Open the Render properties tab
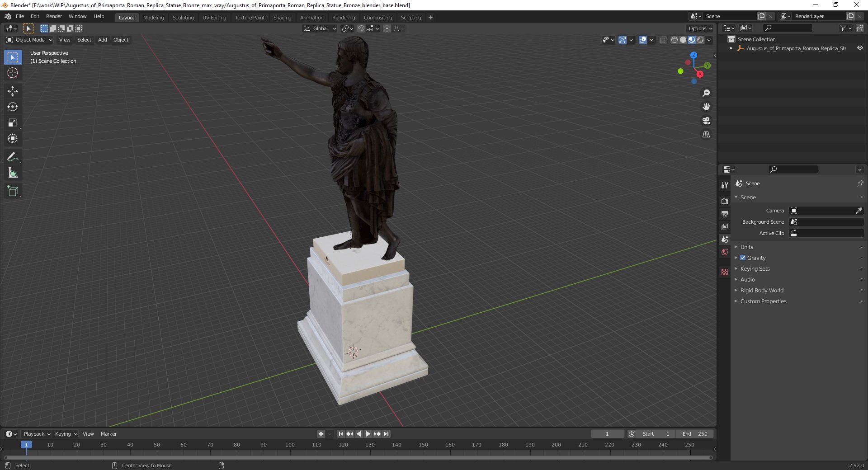 (x=725, y=201)
